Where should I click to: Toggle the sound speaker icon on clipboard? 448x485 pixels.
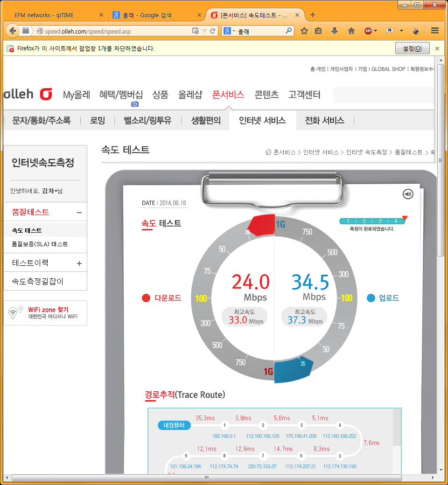point(408,194)
